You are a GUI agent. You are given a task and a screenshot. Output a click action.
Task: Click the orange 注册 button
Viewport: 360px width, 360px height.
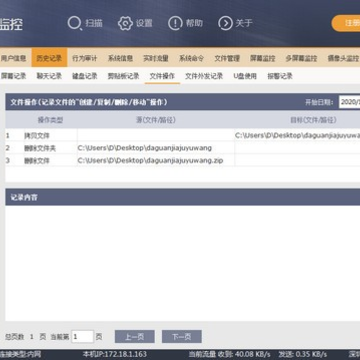(346, 23)
